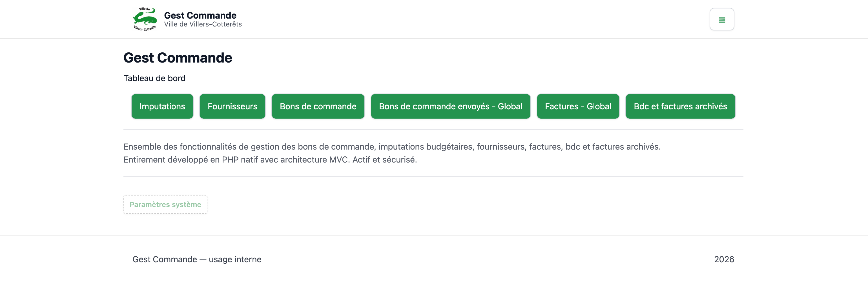The width and height of the screenshot is (868, 302).
Task: Open Bons de commande
Action: coord(318,106)
